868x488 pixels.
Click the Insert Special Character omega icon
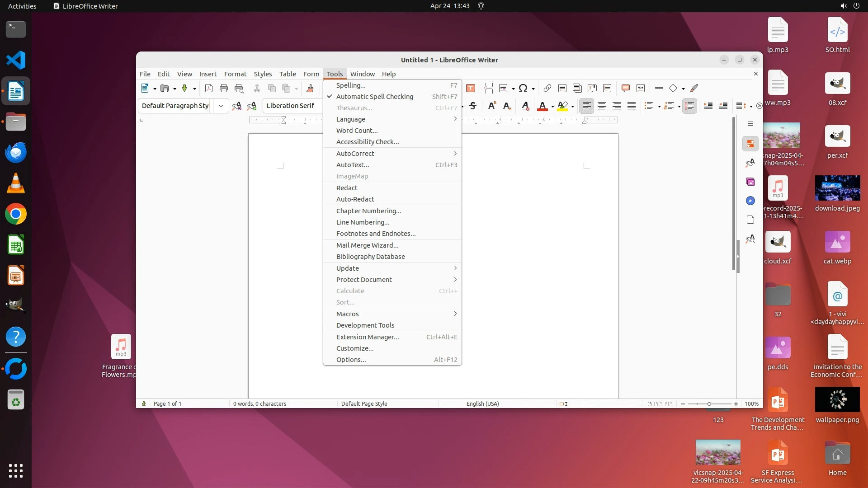523,88
